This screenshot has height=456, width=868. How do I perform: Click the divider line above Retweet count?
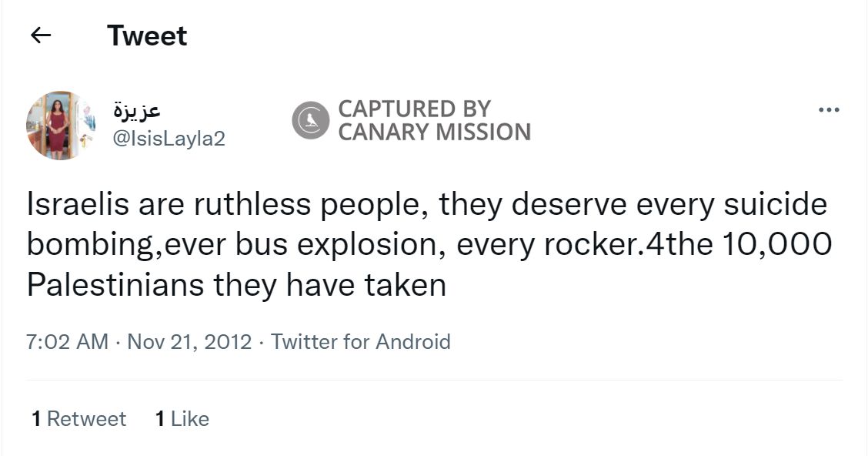tap(434, 380)
